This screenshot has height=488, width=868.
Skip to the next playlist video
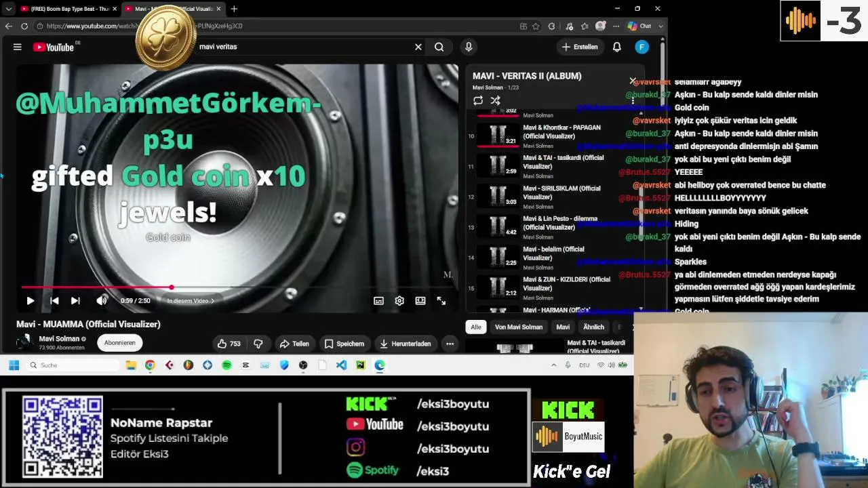75,301
